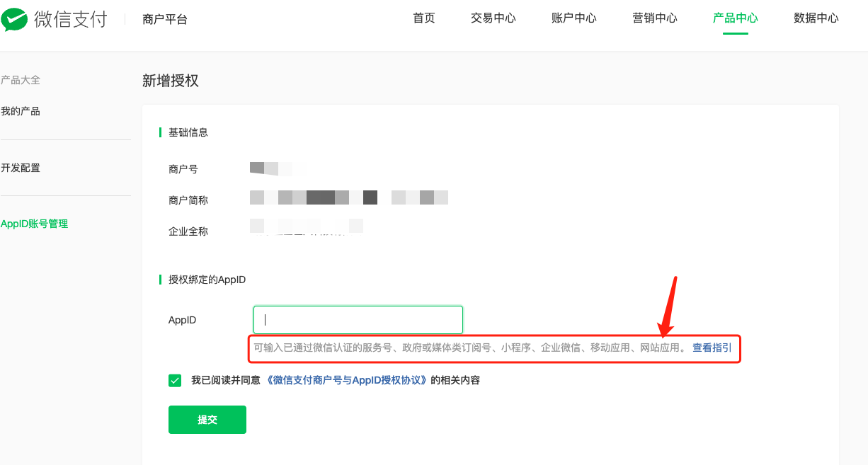Click the 提交 button
Image resolution: width=868 pixels, height=465 pixels.
[207, 420]
